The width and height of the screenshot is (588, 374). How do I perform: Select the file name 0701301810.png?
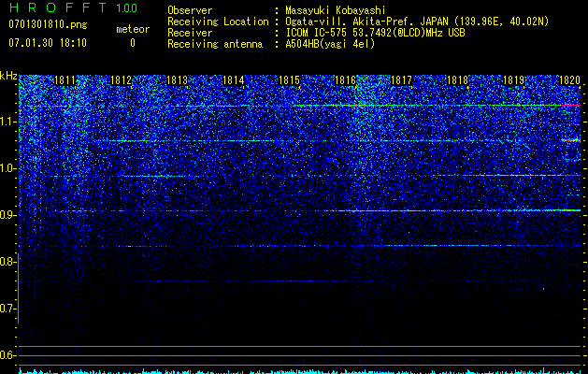(x=48, y=25)
